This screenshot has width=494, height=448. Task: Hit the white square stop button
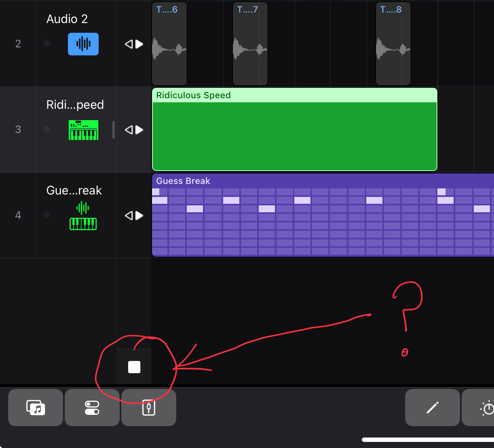[134, 367]
